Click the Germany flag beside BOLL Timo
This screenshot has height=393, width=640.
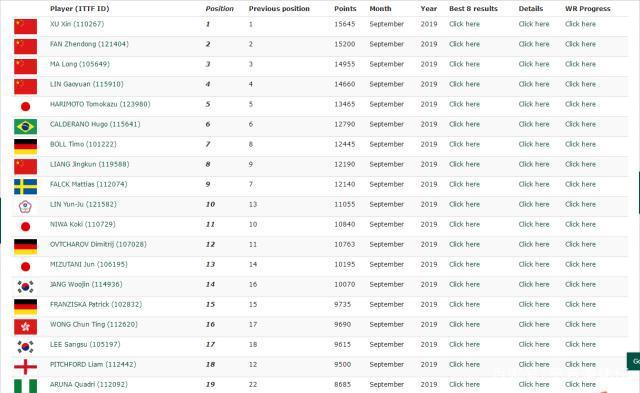click(25, 147)
